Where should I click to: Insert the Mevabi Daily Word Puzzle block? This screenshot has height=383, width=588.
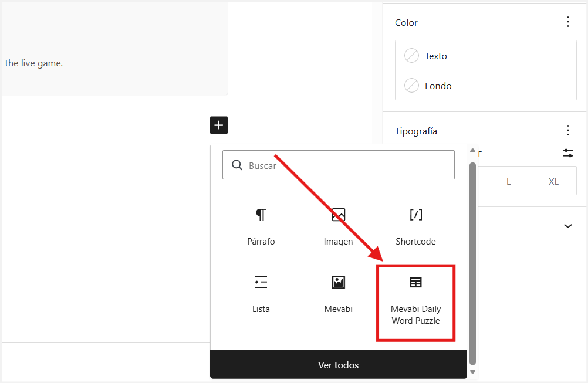coord(415,303)
